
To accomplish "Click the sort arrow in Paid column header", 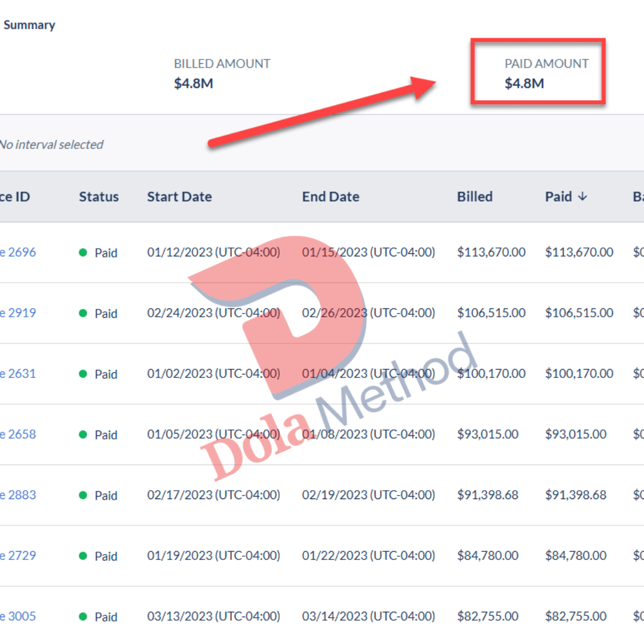I will 583,197.
